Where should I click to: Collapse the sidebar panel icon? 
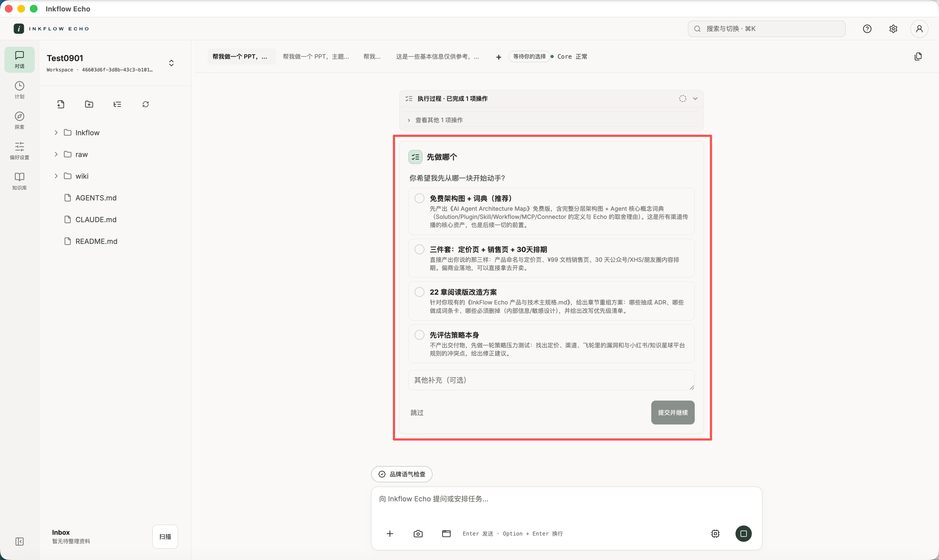pyautogui.click(x=19, y=542)
